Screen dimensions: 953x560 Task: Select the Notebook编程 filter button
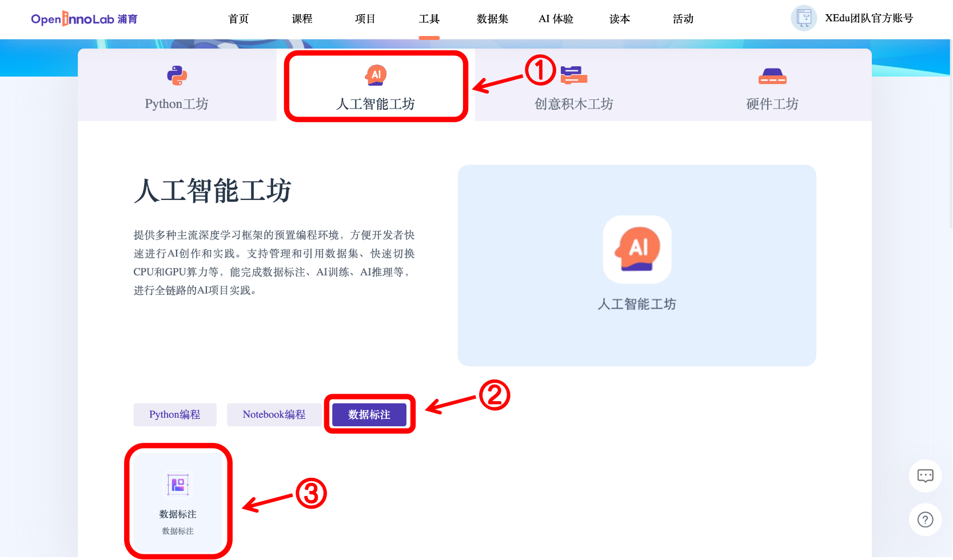pyautogui.click(x=274, y=415)
